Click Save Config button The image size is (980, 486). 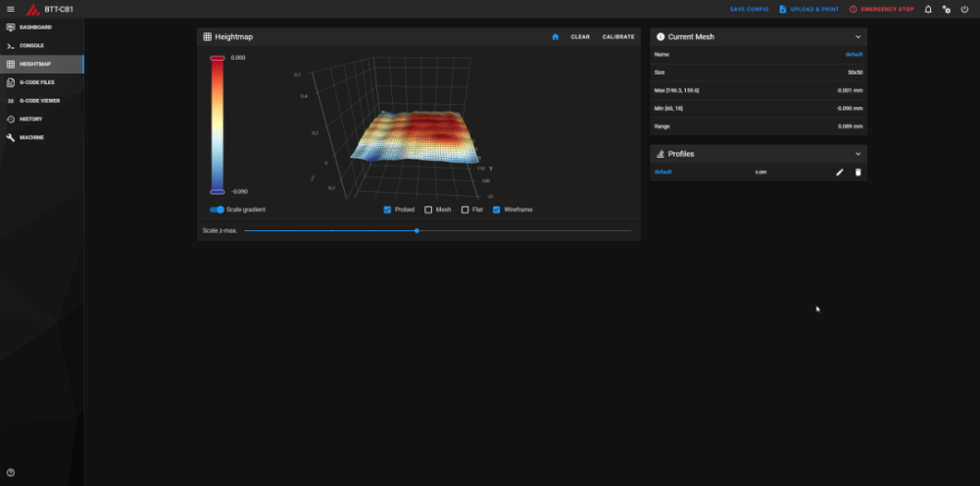click(750, 10)
